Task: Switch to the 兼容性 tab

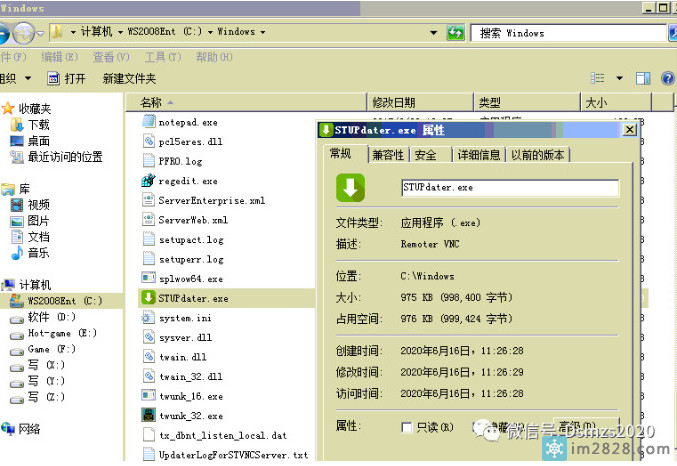Action: [388, 155]
